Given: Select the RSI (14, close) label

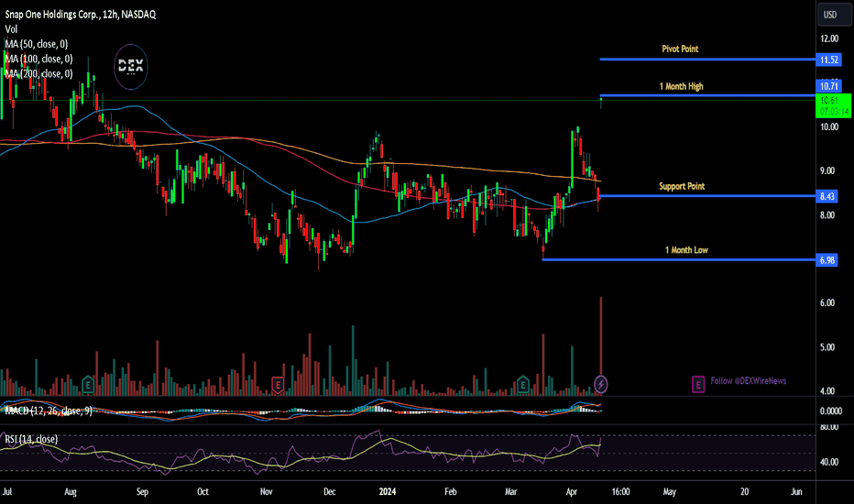Looking at the screenshot, I should click(x=31, y=439).
